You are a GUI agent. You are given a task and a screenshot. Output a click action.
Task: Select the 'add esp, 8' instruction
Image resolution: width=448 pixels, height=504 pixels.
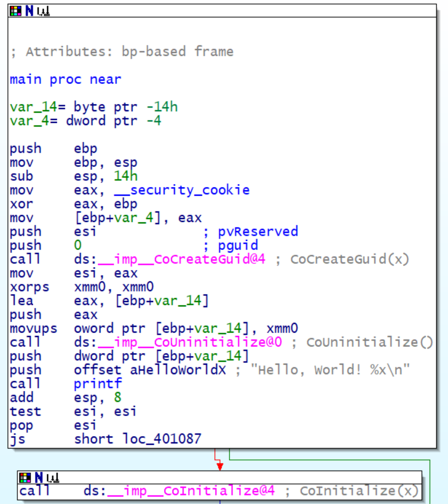pos(66,398)
